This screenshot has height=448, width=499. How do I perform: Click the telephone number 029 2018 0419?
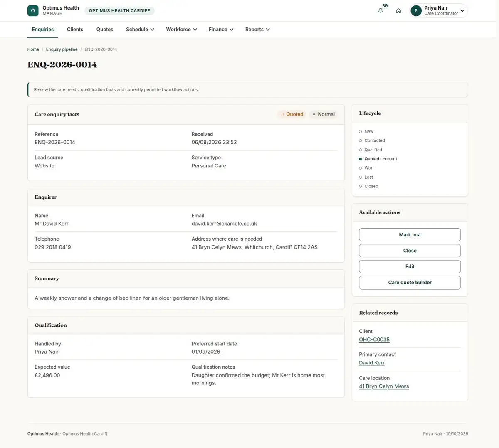click(53, 247)
